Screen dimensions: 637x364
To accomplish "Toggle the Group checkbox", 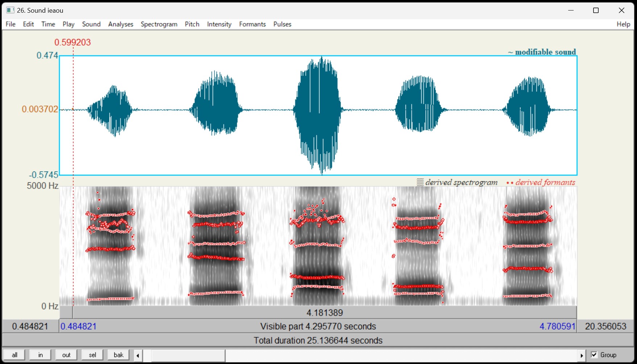I will (594, 355).
